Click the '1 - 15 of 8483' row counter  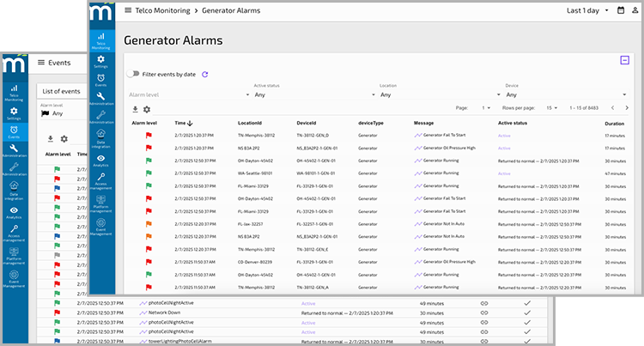[584, 108]
